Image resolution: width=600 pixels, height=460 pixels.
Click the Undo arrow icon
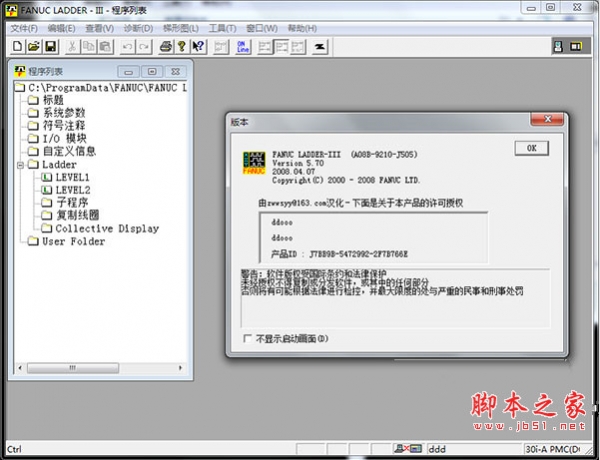(127, 47)
